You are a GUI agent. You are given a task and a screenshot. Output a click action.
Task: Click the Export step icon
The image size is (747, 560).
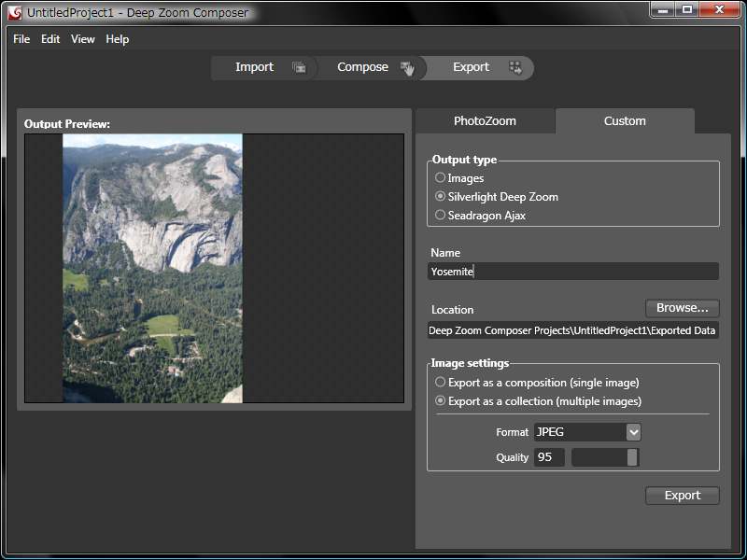click(x=514, y=67)
